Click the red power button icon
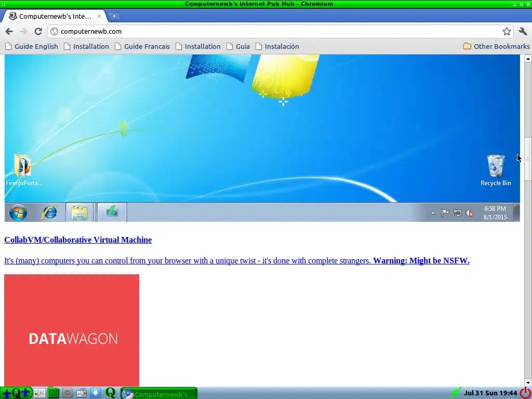The image size is (532, 399). pyautogui.click(x=525, y=393)
